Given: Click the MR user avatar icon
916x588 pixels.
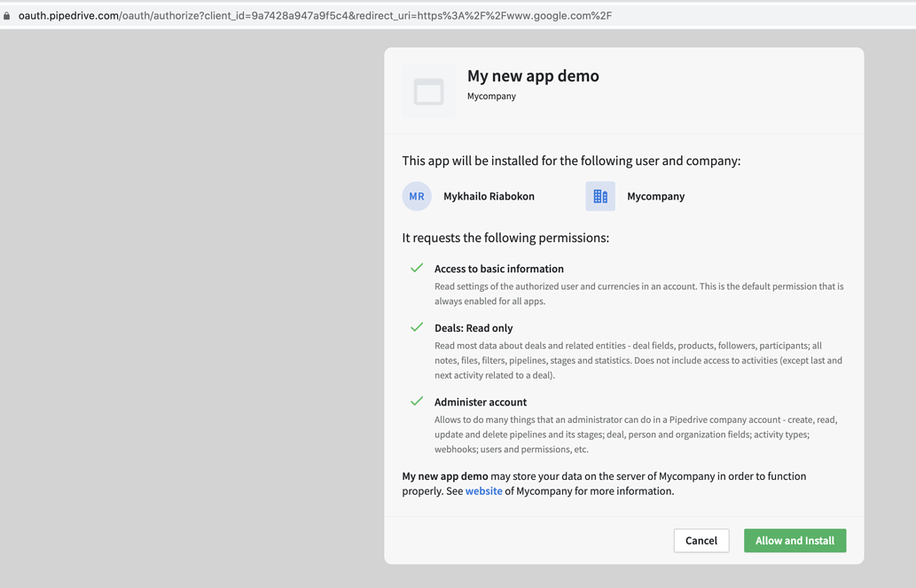Looking at the screenshot, I should tap(417, 196).
